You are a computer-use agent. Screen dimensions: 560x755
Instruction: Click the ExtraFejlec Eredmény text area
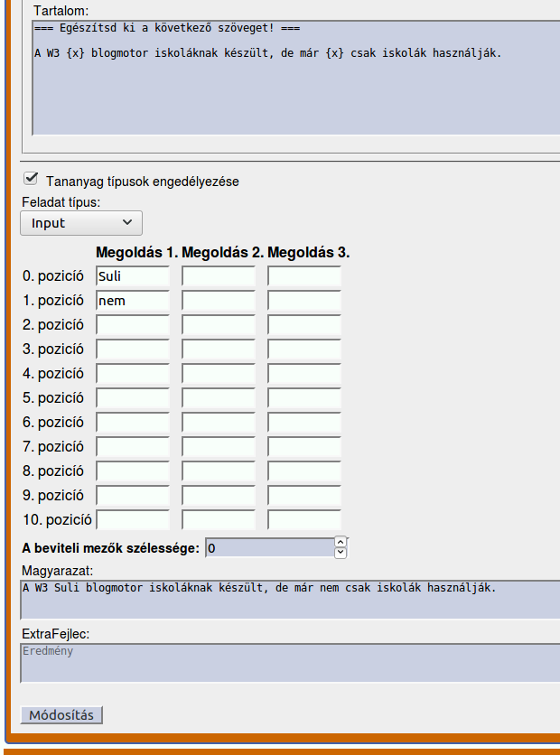click(289, 662)
